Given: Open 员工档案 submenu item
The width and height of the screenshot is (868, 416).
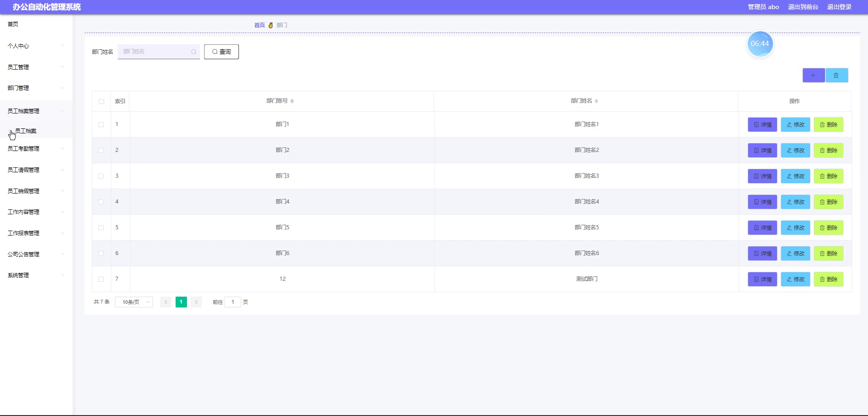Looking at the screenshot, I should pyautogui.click(x=36, y=131).
